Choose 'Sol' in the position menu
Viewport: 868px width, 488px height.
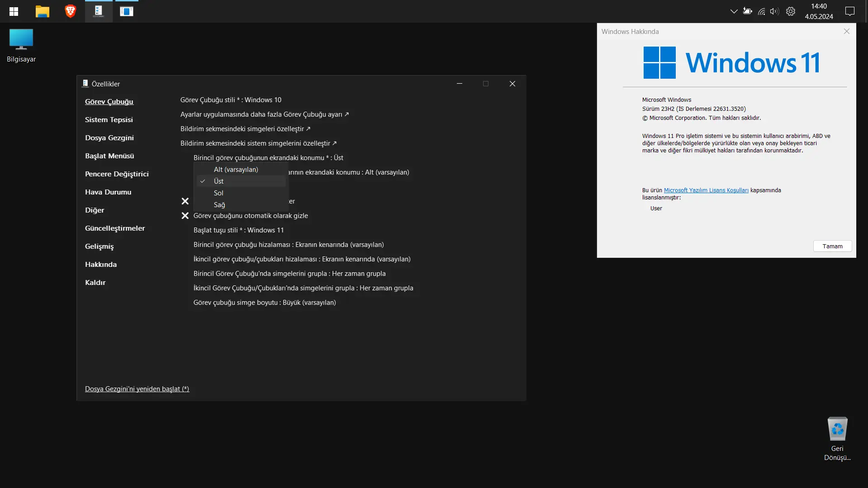pos(241,193)
